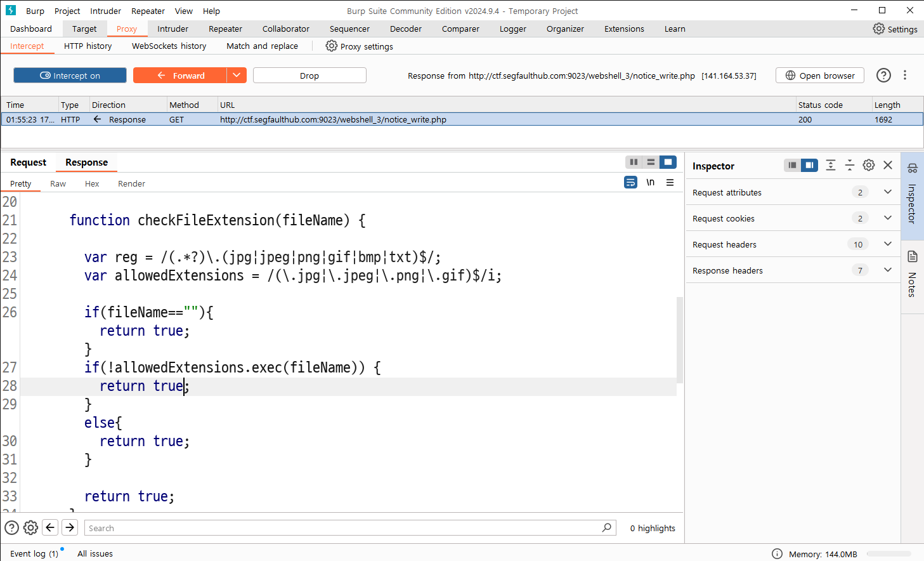Toggle the Intercept on button
This screenshot has height=561, width=924.
(x=70, y=75)
